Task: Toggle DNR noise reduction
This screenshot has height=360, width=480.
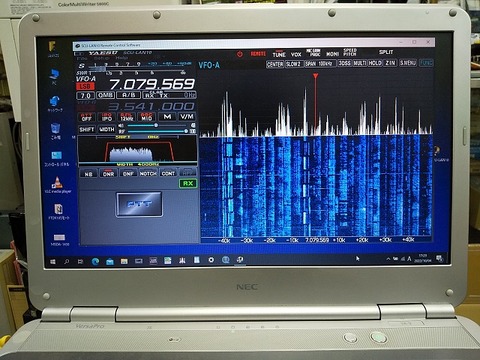Action: 108,174
